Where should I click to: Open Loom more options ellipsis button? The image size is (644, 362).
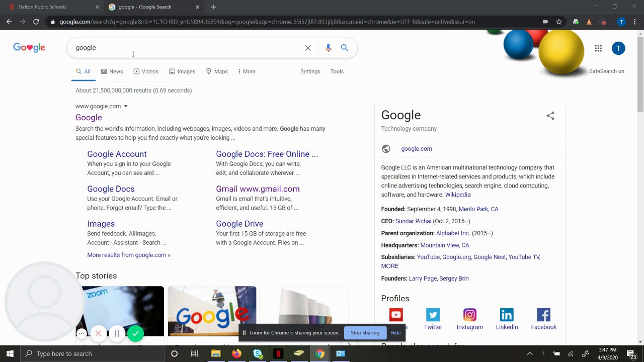coord(82,333)
